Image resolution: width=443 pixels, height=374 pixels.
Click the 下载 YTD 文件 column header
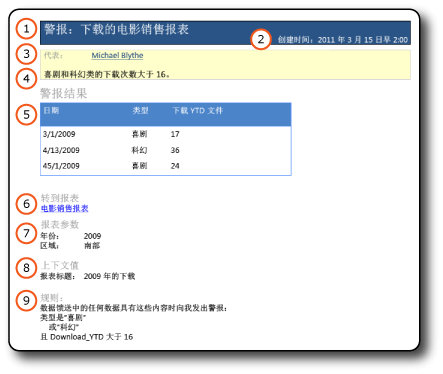[198, 110]
